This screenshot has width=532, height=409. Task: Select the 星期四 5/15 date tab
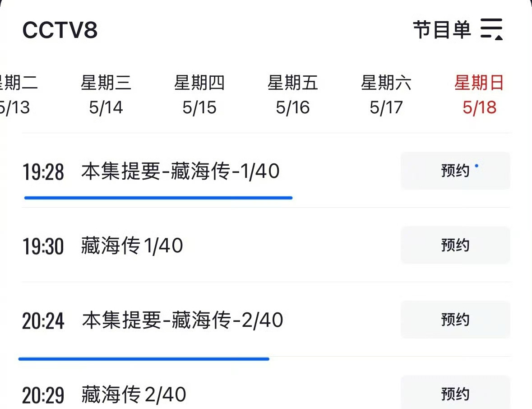click(x=199, y=95)
